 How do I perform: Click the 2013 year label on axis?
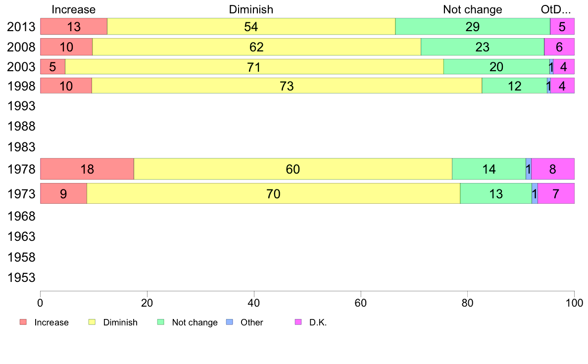click(x=21, y=27)
